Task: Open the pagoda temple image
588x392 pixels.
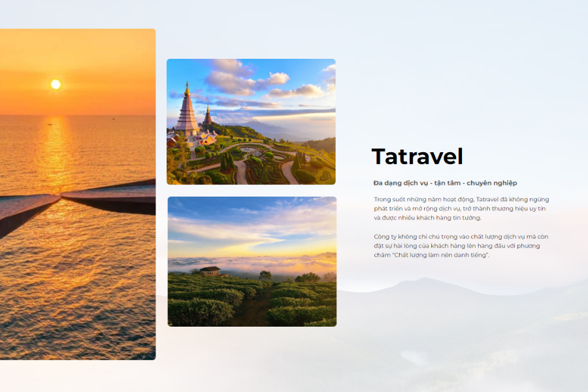Action: pos(252,123)
